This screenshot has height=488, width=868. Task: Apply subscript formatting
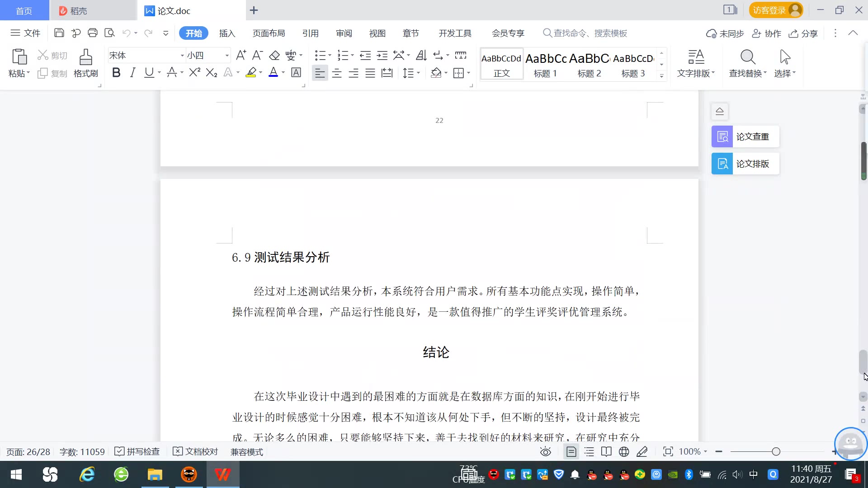point(212,73)
